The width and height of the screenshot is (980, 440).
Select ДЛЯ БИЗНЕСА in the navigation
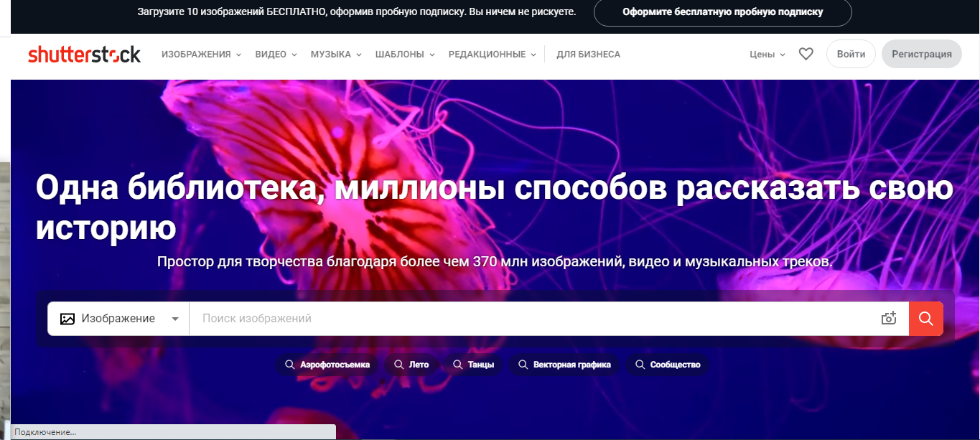pos(589,53)
